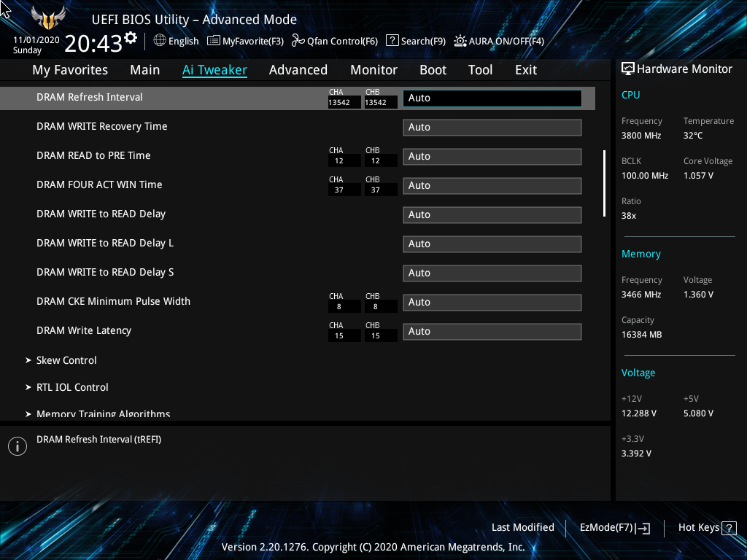Click CHA value 13542 for Refresh Interval

(344, 102)
